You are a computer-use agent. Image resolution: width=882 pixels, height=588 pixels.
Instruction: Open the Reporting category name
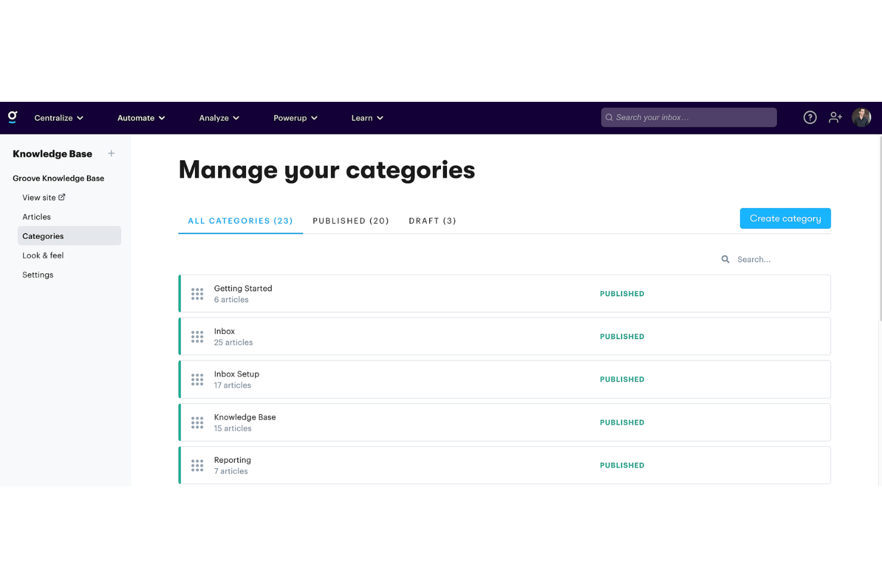232,460
